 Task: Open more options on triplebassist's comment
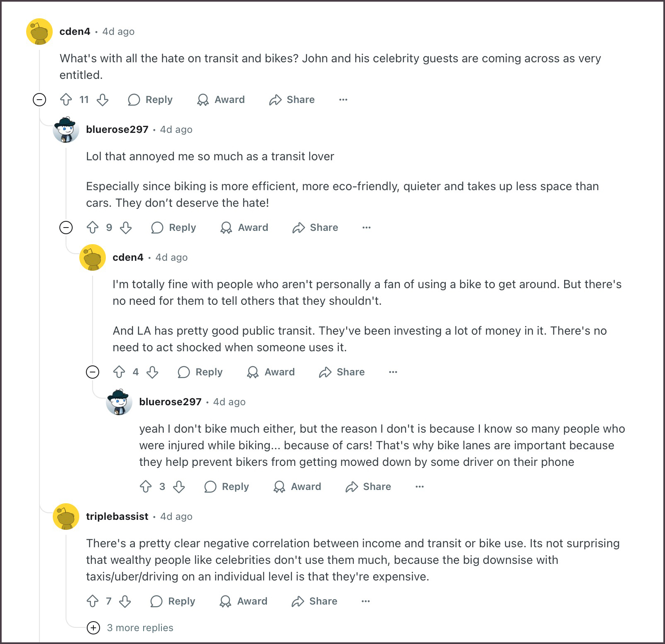coord(366,601)
